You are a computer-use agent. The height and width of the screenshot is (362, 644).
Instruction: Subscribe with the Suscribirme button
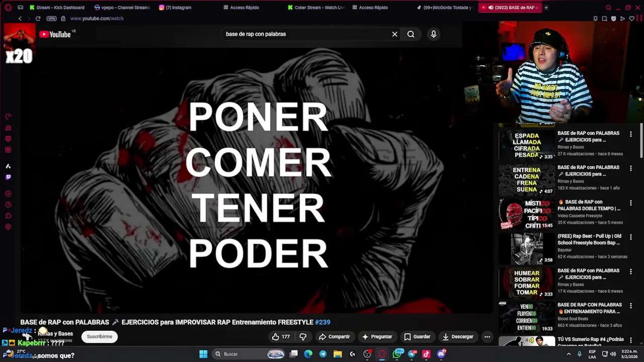click(x=100, y=337)
